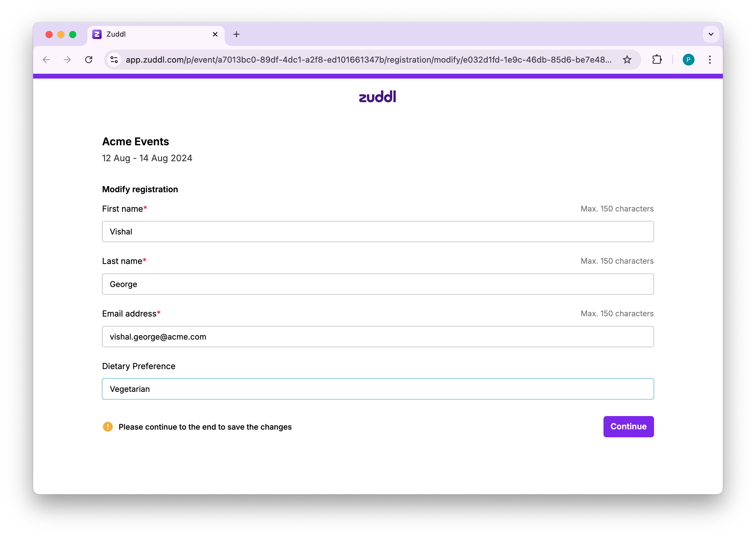The width and height of the screenshot is (756, 538).
Task: Focus the First name field
Action: click(x=378, y=231)
